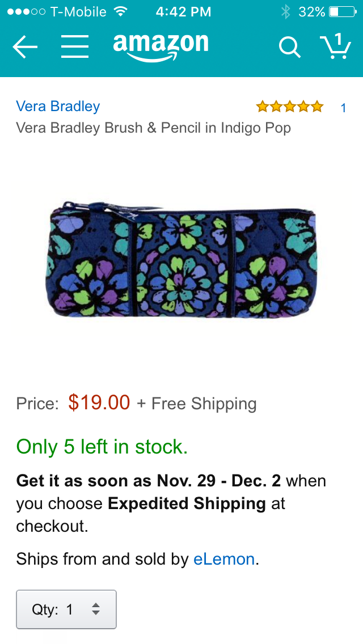This screenshot has width=363, height=644.
Task: Tap the T-Mobile carrier signal indicator
Action: [x=57, y=12]
